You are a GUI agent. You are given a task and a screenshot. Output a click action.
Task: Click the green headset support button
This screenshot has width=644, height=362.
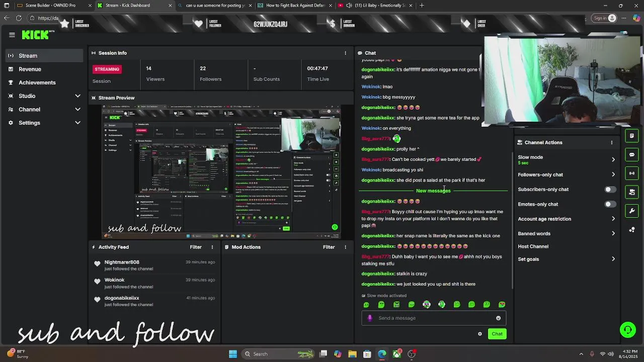tap(627, 330)
